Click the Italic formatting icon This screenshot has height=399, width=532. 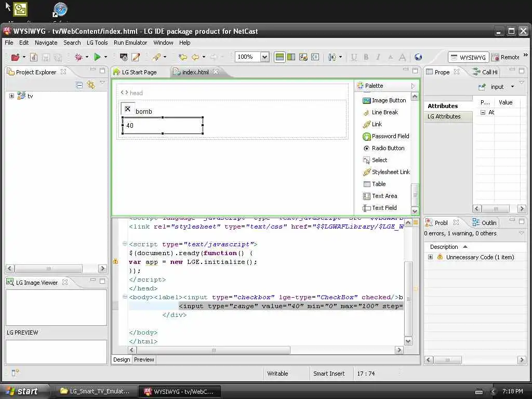coord(378,57)
